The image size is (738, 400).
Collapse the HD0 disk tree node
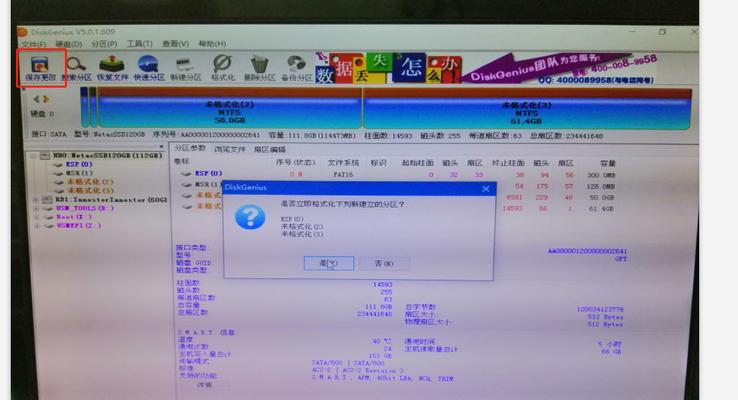coord(33,156)
